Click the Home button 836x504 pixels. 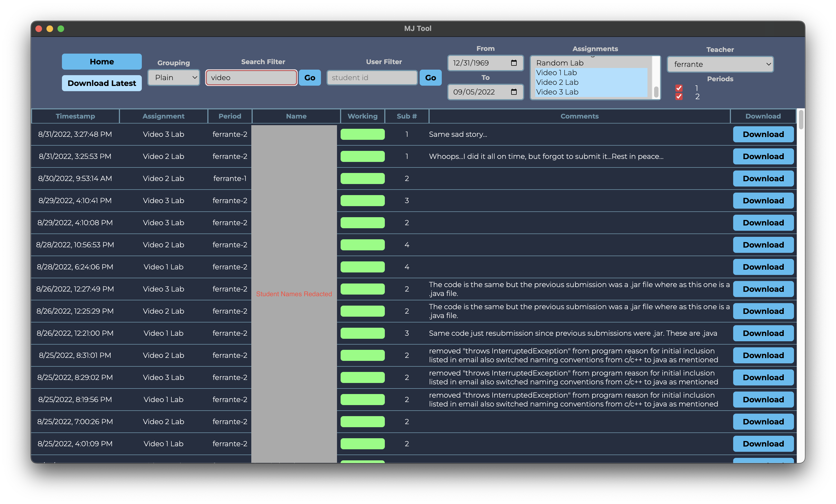click(102, 62)
